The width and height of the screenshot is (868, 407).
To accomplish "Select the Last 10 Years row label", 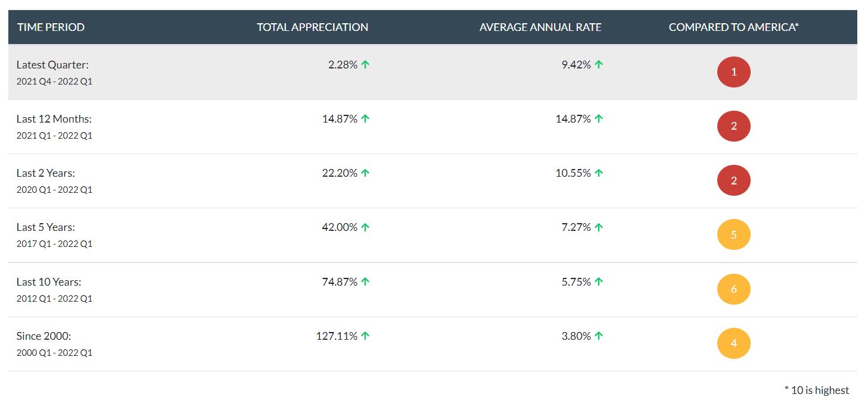I will (49, 282).
